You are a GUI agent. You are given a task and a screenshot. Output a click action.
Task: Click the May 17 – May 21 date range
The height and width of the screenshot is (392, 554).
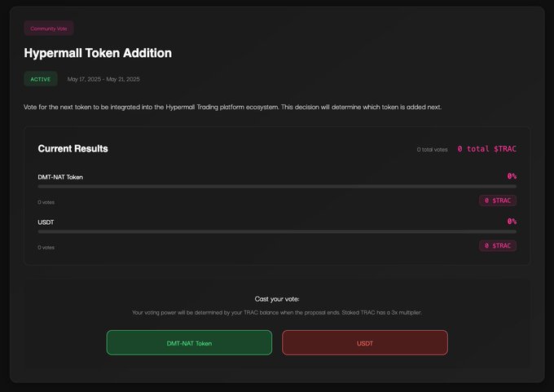pos(103,79)
